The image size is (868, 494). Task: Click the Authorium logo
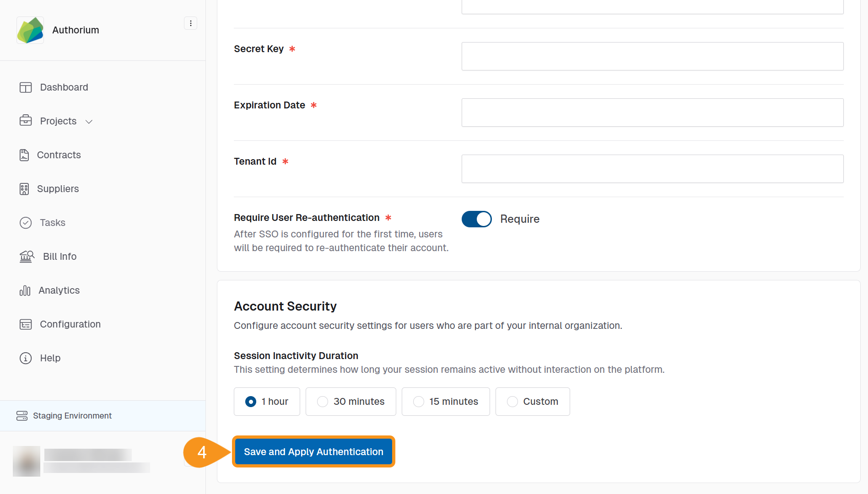pyautogui.click(x=30, y=30)
